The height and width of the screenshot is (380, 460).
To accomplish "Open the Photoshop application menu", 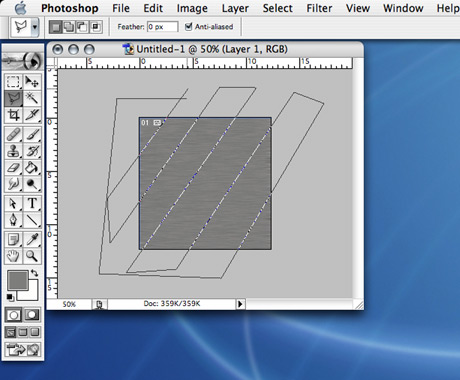I will click(70, 8).
